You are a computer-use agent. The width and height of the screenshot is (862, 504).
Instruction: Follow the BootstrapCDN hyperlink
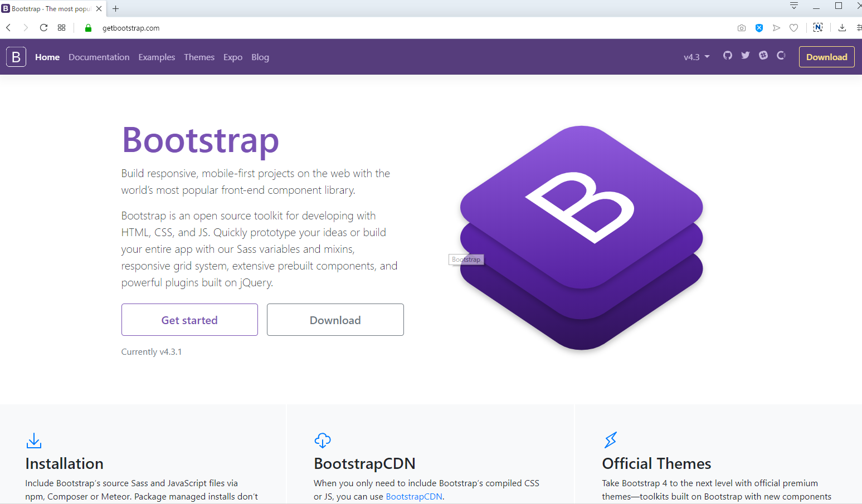414,496
